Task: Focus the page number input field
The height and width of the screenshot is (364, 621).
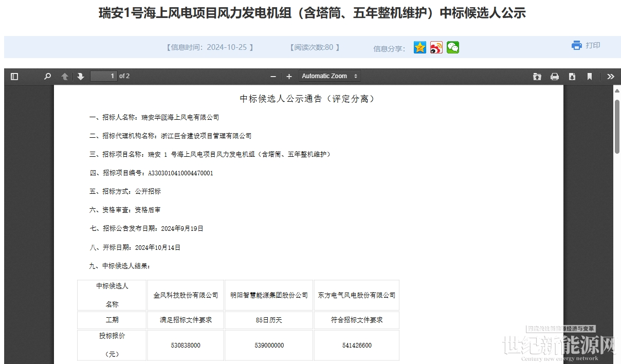Action: pyautogui.click(x=104, y=76)
